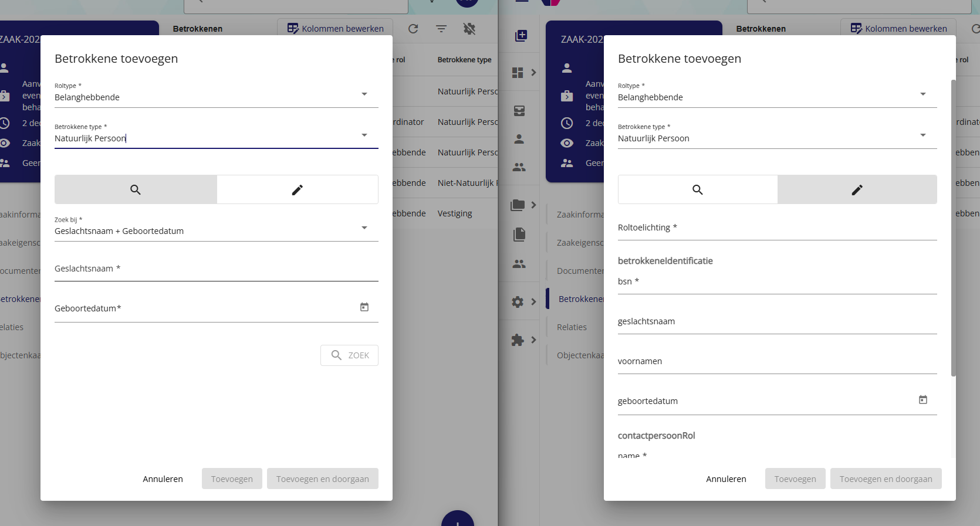Viewport: 980px width, 526px height.
Task: Open the dashboard icon in the sidebar
Action: click(518, 73)
